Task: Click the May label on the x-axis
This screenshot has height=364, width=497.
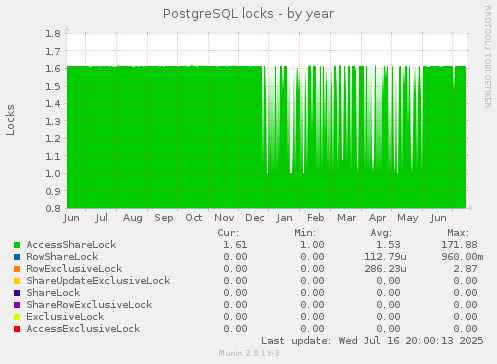Action: (x=408, y=219)
